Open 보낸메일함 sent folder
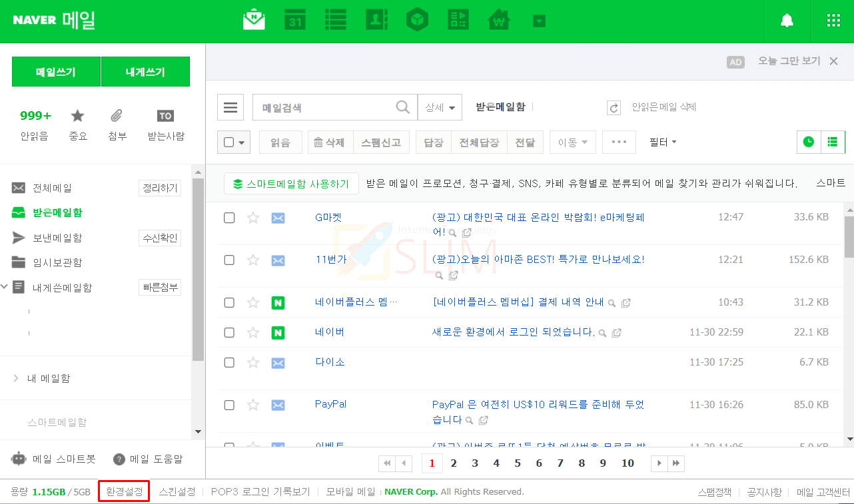This screenshot has height=504, width=854. point(57,238)
